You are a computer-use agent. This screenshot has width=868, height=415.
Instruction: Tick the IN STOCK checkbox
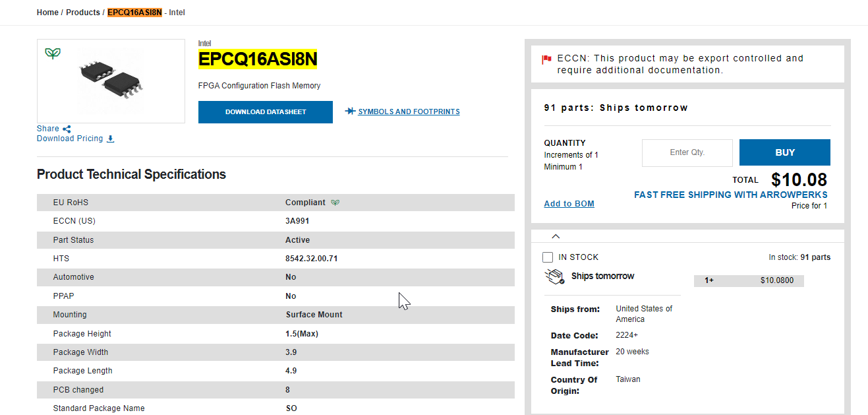point(548,257)
